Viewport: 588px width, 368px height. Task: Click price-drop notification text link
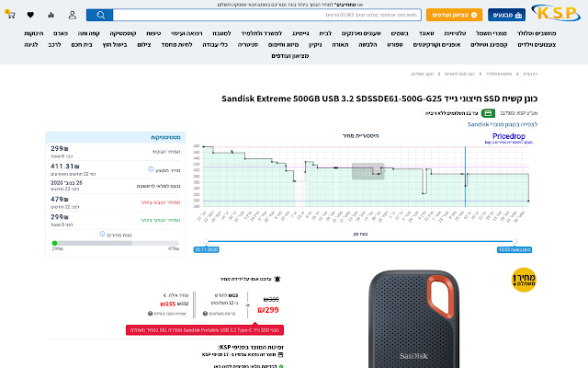click(245, 279)
